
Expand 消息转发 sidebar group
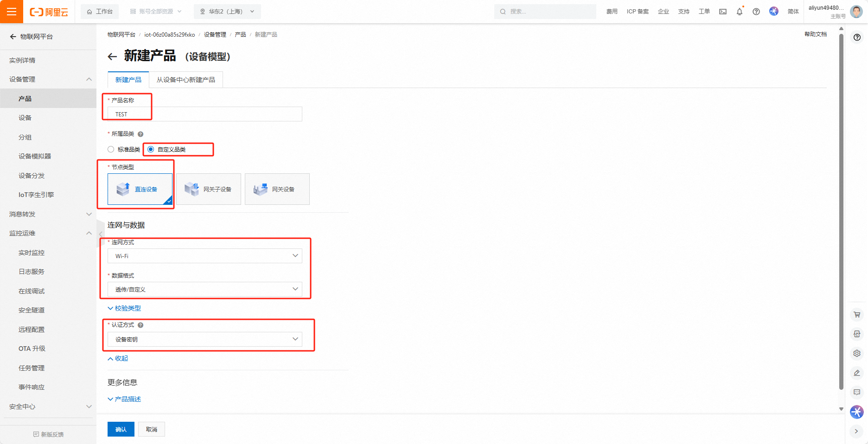[x=89, y=214]
